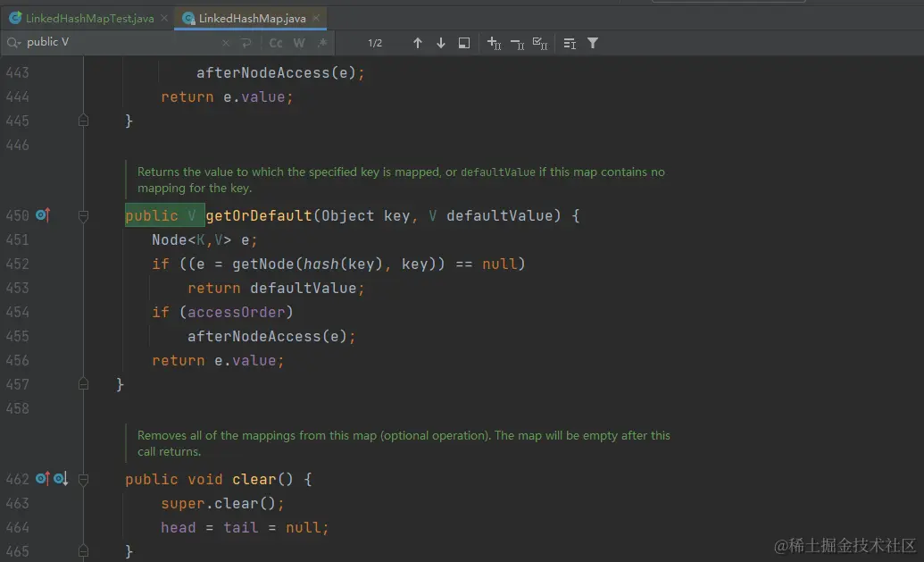924x562 pixels.
Task: Click fold end marker at line 445
Action: 83,121
